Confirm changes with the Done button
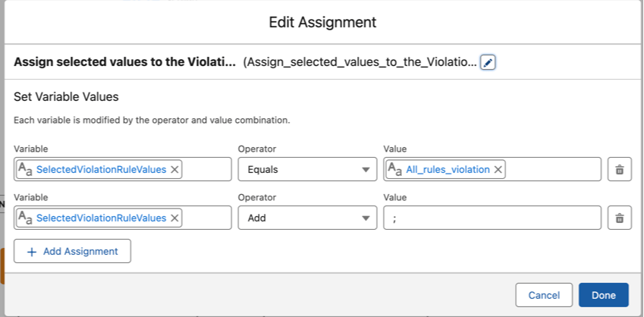The image size is (644, 317). click(603, 295)
